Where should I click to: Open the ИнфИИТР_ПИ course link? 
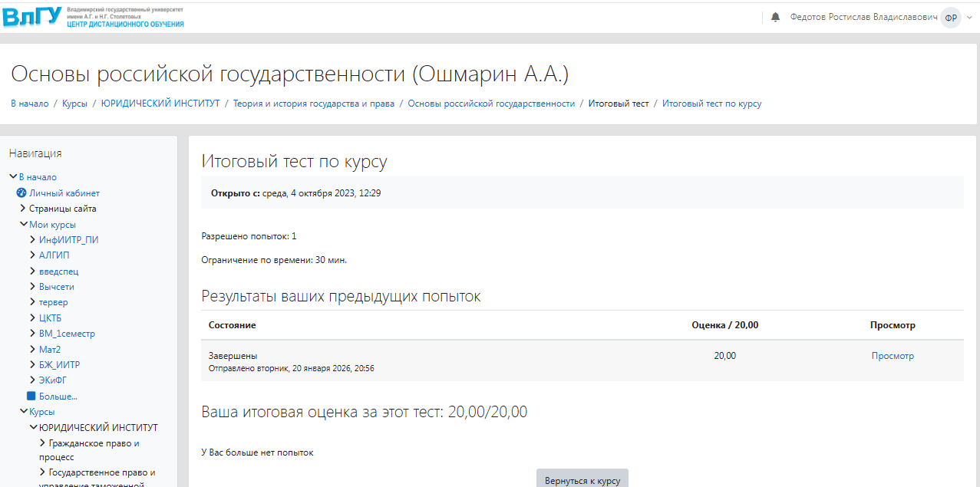(x=68, y=240)
